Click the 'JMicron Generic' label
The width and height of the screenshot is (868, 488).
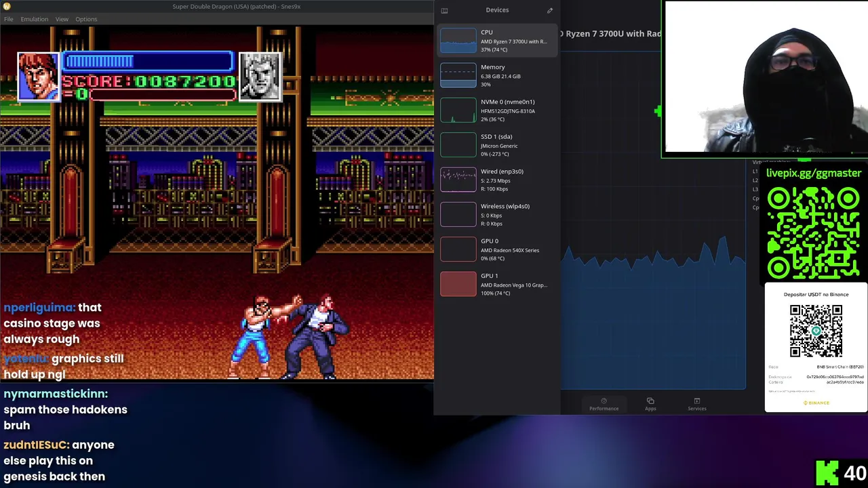click(499, 146)
